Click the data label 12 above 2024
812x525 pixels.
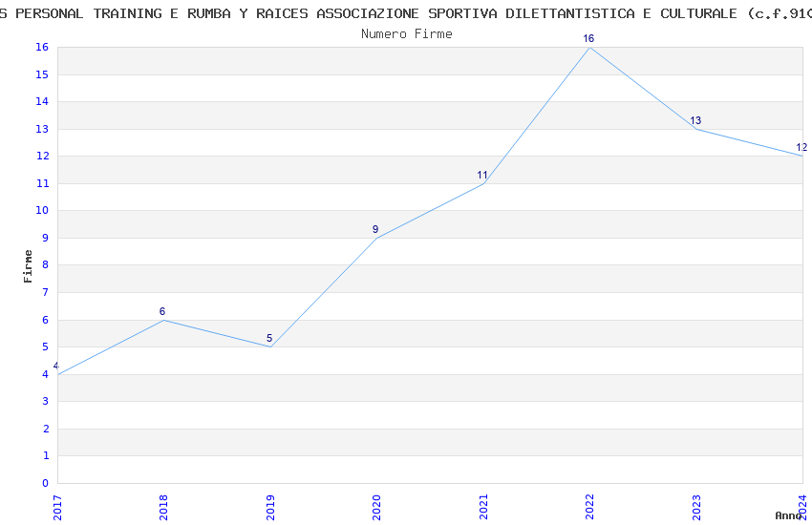[801, 147]
